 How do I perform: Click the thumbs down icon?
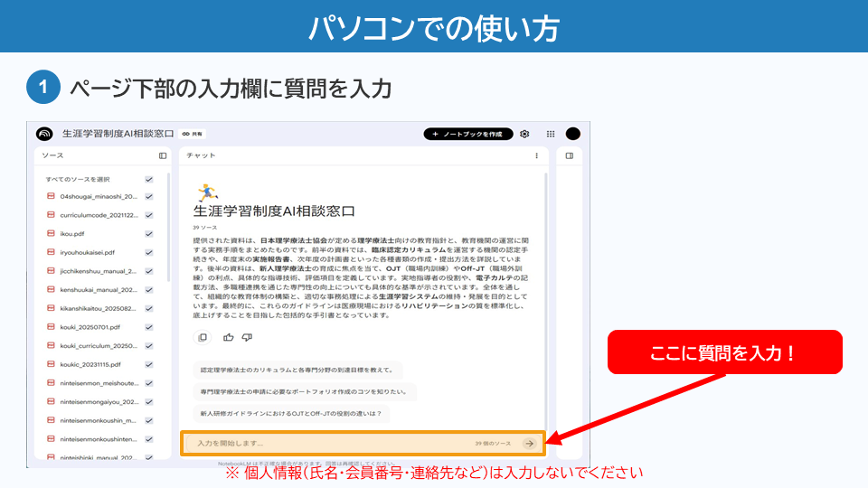click(x=247, y=337)
